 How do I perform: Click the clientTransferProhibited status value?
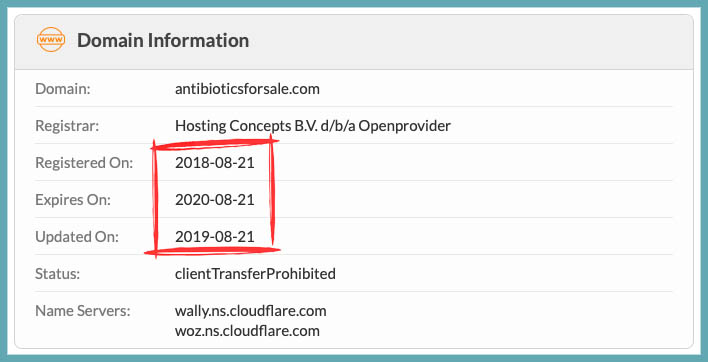pyautogui.click(x=256, y=274)
